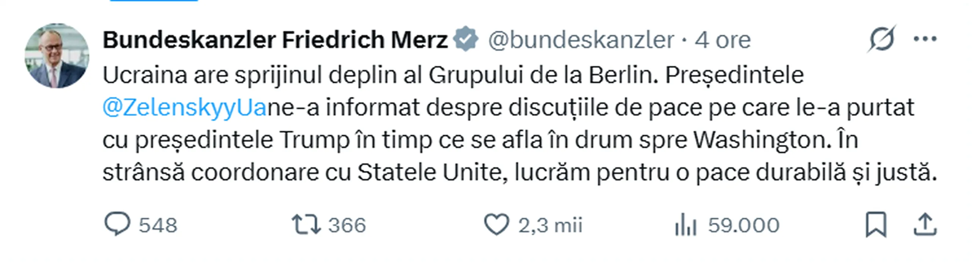Click the reply speech bubble icon
Image resolution: width=980 pixels, height=266 pixels.
pyautogui.click(x=117, y=225)
